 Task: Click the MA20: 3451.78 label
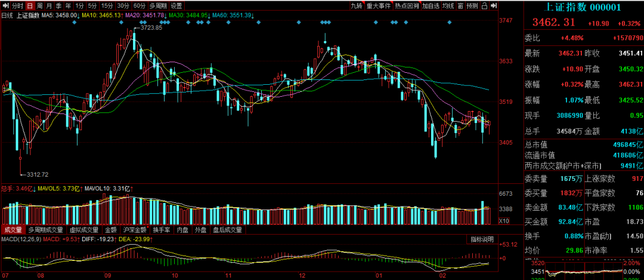146,16
